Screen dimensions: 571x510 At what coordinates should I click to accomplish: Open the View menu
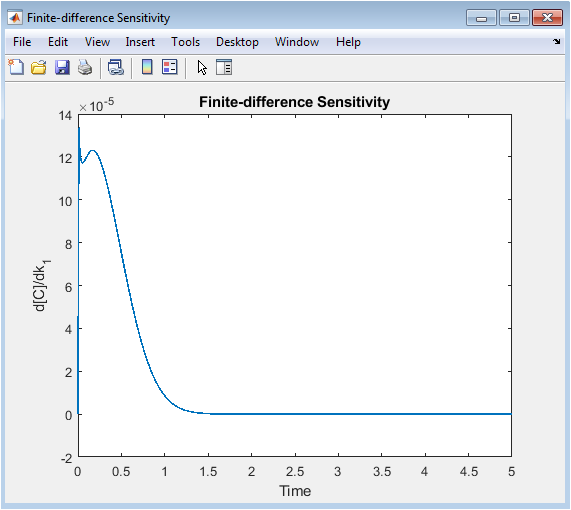[x=97, y=42]
